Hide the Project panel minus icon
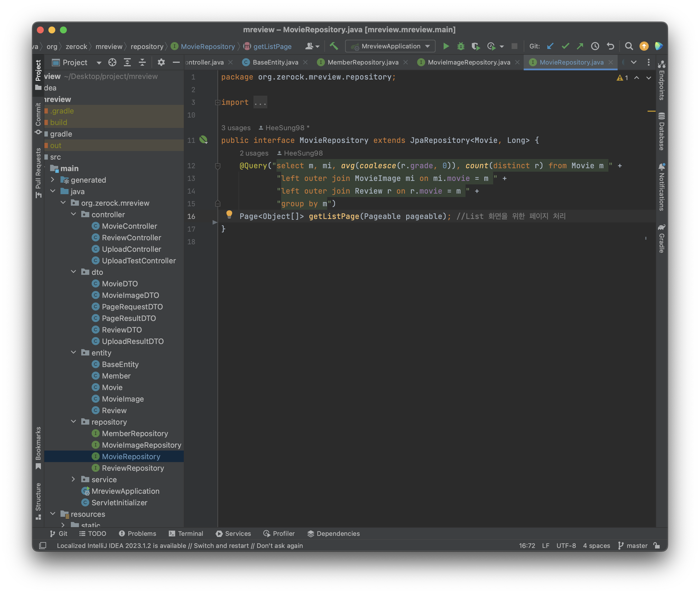The image size is (700, 594). (x=176, y=62)
